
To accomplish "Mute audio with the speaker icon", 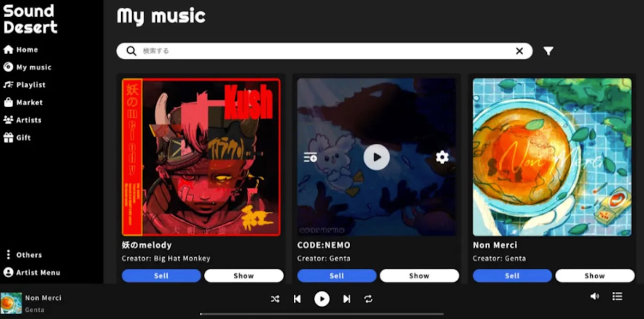I will 594,296.
